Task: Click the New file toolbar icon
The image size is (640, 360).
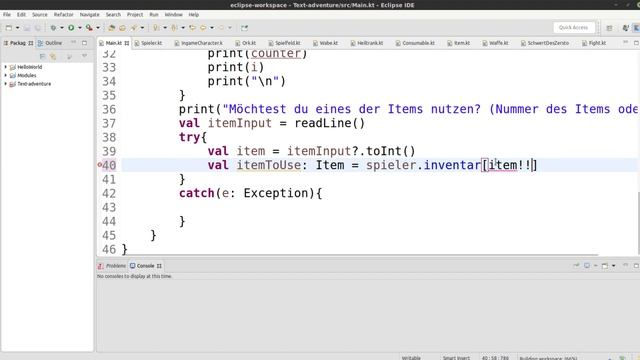Action: tap(9, 28)
